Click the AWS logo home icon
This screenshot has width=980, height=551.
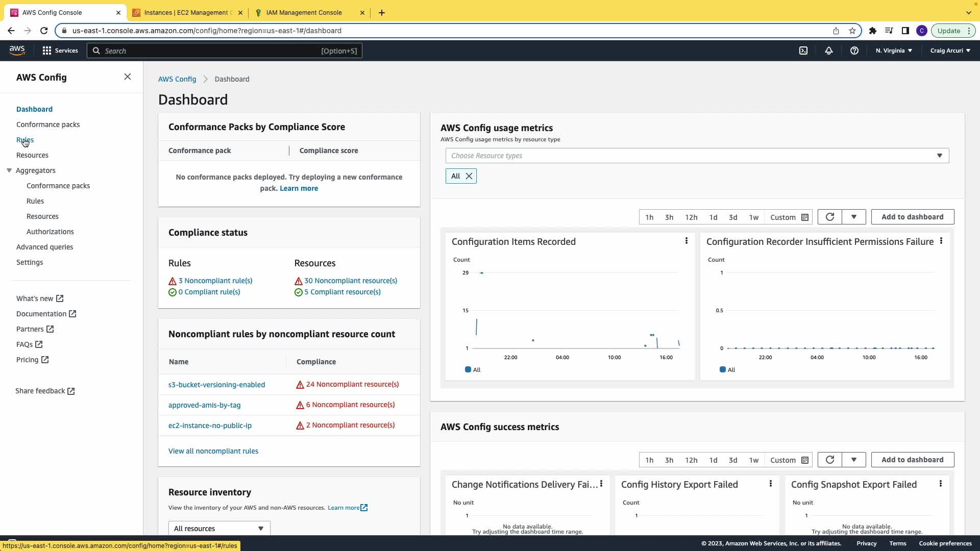click(17, 50)
